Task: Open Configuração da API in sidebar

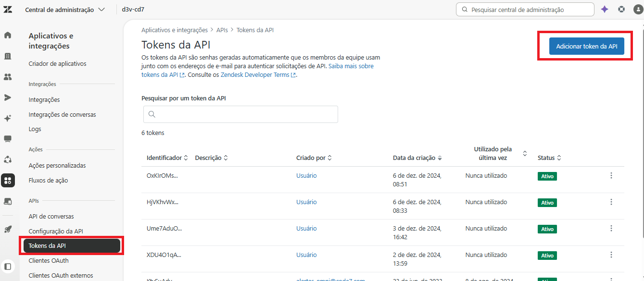Action: click(x=56, y=231)
